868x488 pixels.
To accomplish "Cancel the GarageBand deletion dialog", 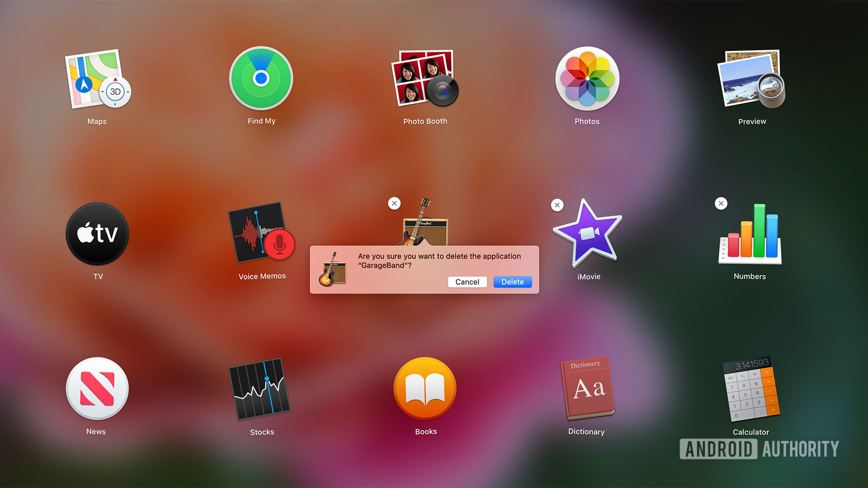I will tap(467, 282).
